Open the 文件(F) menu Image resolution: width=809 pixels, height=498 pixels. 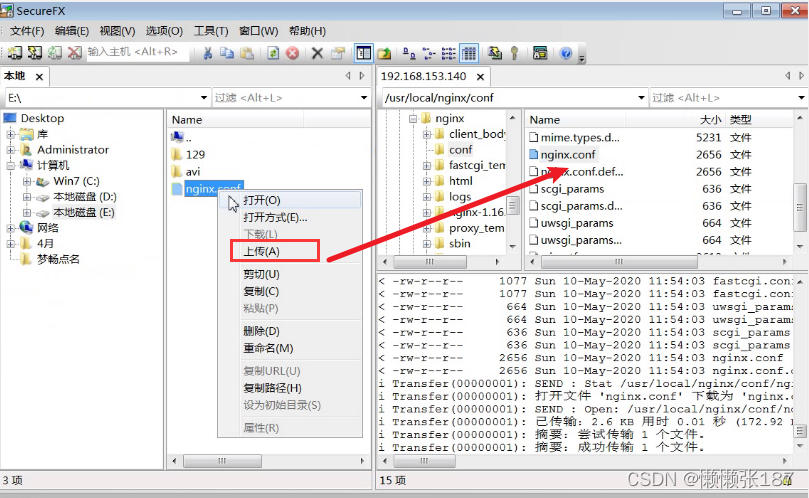pos(27,31)
